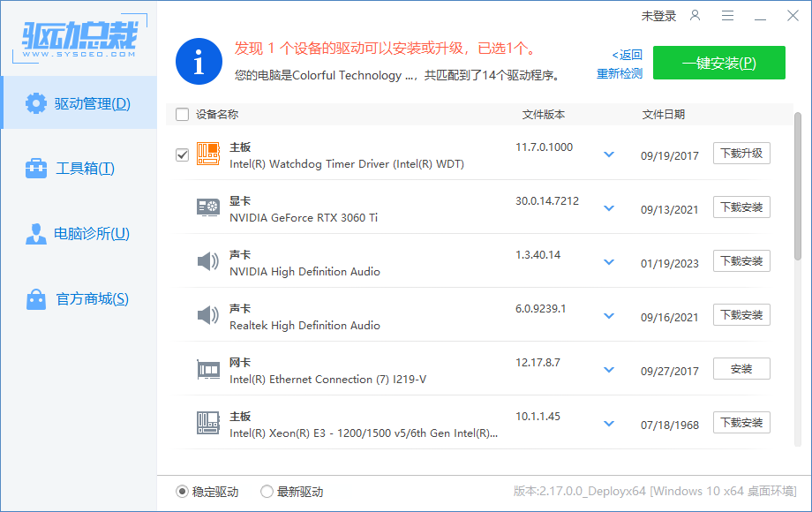Expand version dropdown for Intel Xeon E3 driver
The height and width of the screenshot is (512, 812).
point(609,424)
